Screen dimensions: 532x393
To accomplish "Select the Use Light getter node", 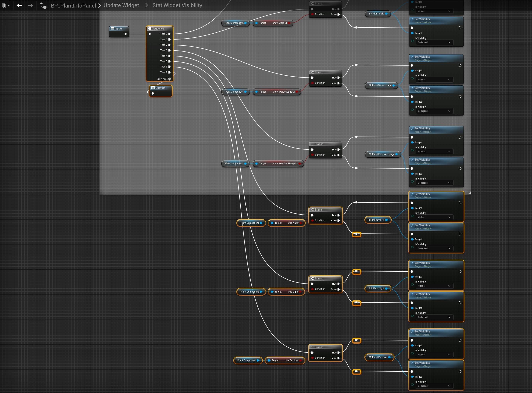I will click(286, 292).
